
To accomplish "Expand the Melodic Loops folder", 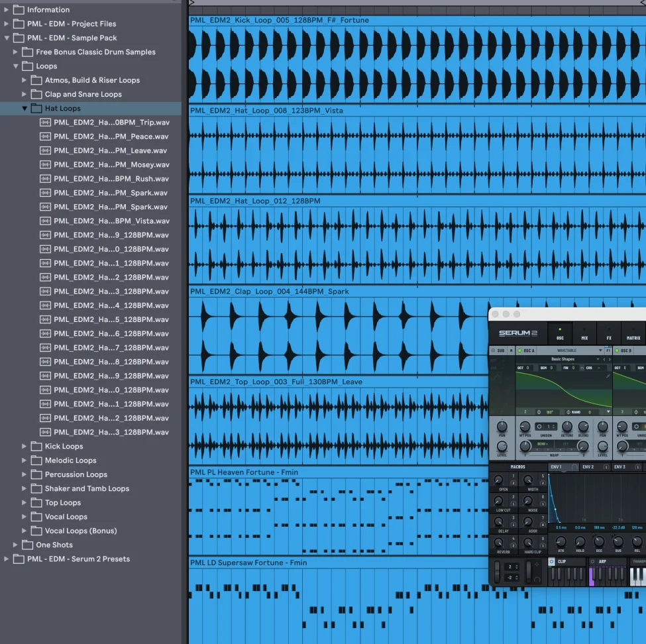I will click(x=24, y=460).
